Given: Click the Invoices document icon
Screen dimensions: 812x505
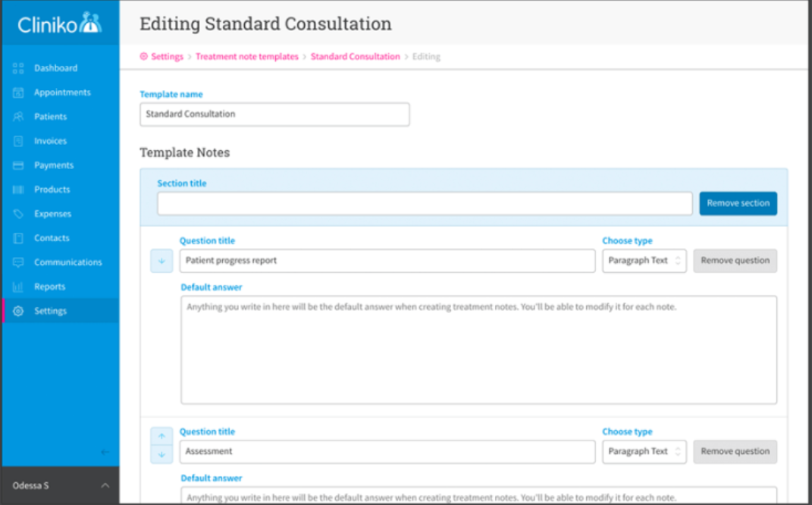Looking at the screenshot, I should click(x=19, y=141).
